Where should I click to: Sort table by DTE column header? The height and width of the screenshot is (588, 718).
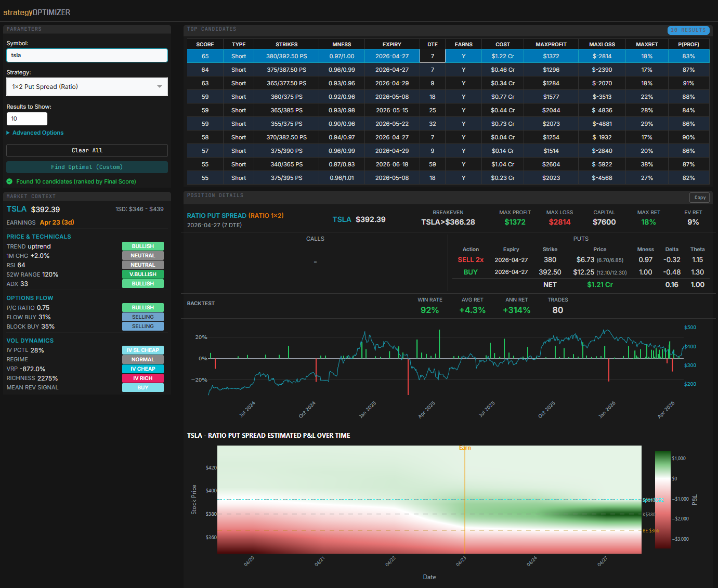[x=433, y=44]
